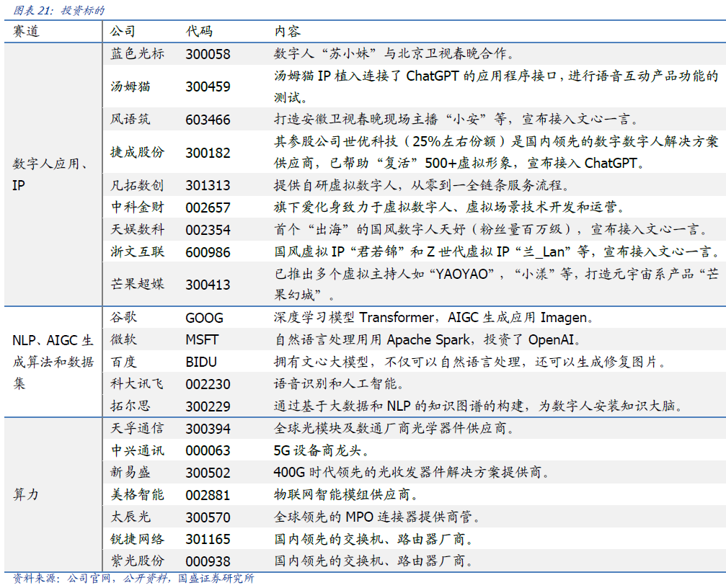Select stock code 300229
726x588 pixels.
(208, 406)
